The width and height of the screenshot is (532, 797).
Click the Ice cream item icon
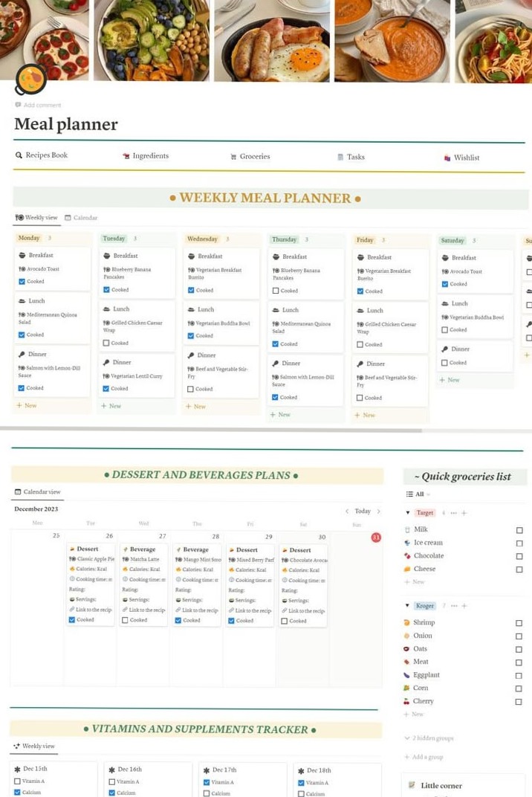pos(407,543)
